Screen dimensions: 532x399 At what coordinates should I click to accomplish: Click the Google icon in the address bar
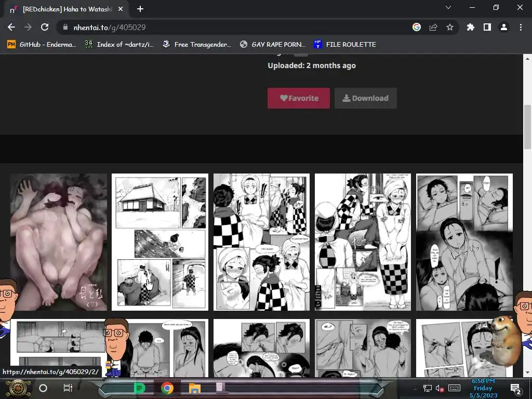(x=417, y=27)
